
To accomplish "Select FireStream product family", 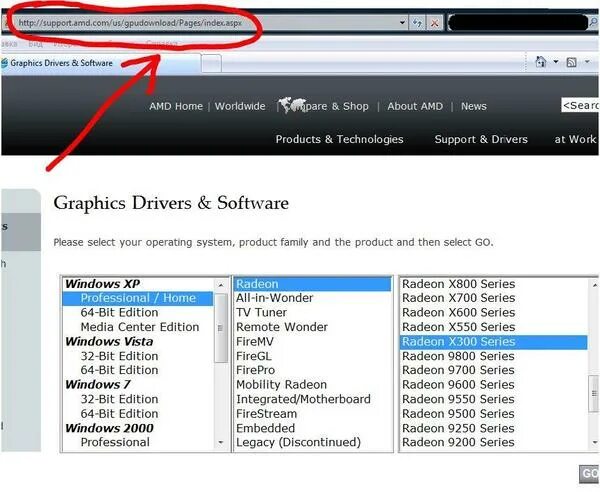I will (x=313, y=414).
